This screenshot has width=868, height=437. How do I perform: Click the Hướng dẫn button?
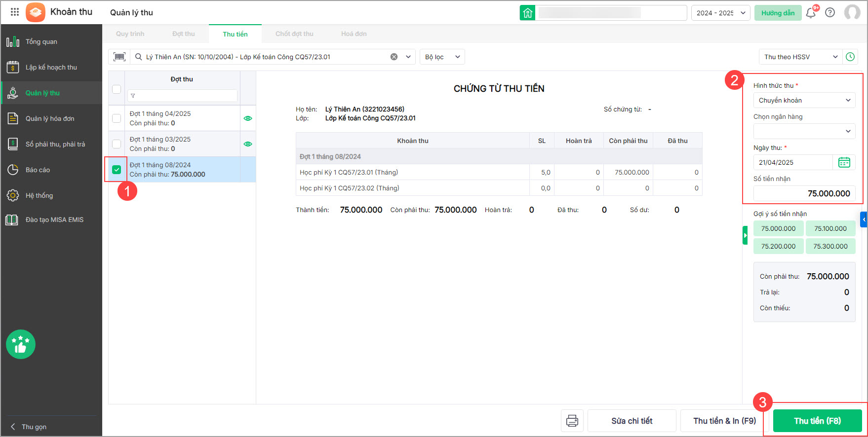point(778,13)
